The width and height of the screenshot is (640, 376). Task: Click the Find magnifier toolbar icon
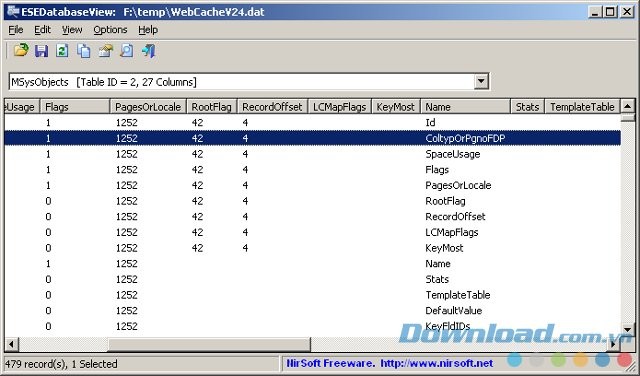pos(127,51)
